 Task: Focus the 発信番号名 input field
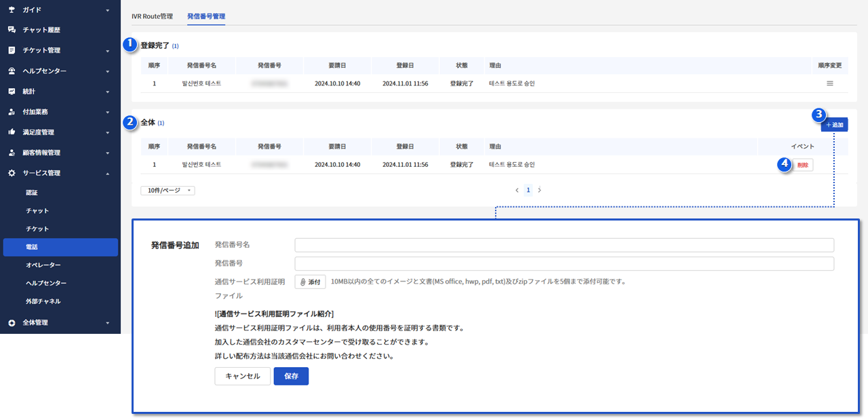coord(564,245)
